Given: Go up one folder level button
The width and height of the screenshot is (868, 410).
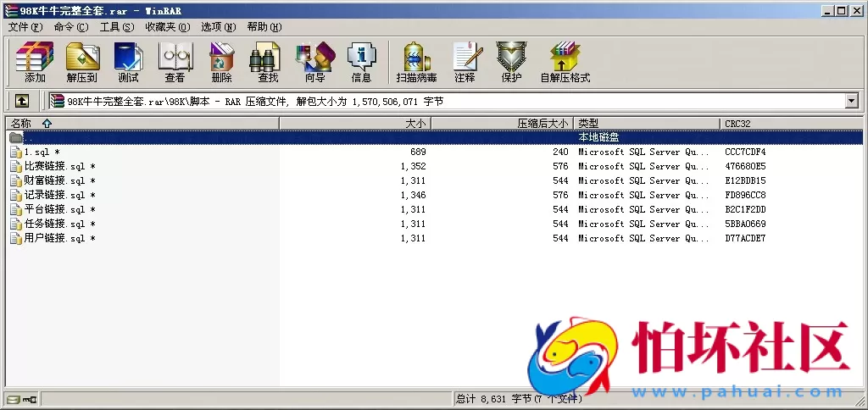Looking at the screenshot, I should [x=21, y=102].
